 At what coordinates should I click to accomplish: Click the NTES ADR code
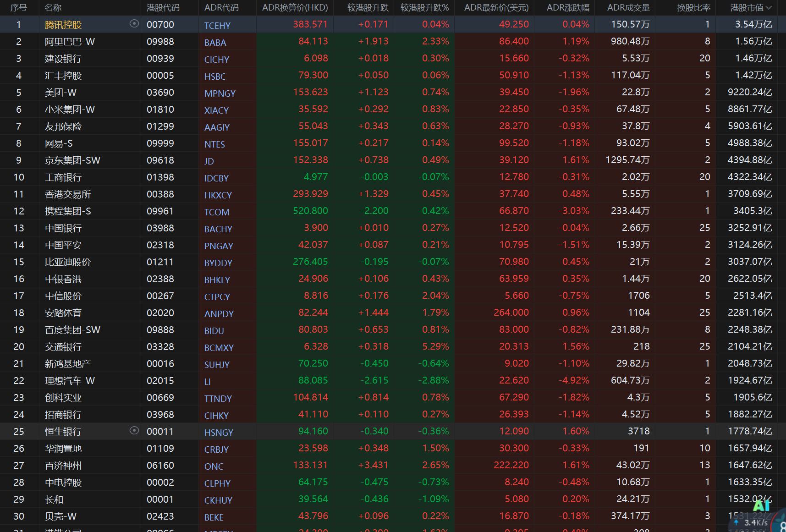click(214, 144)
